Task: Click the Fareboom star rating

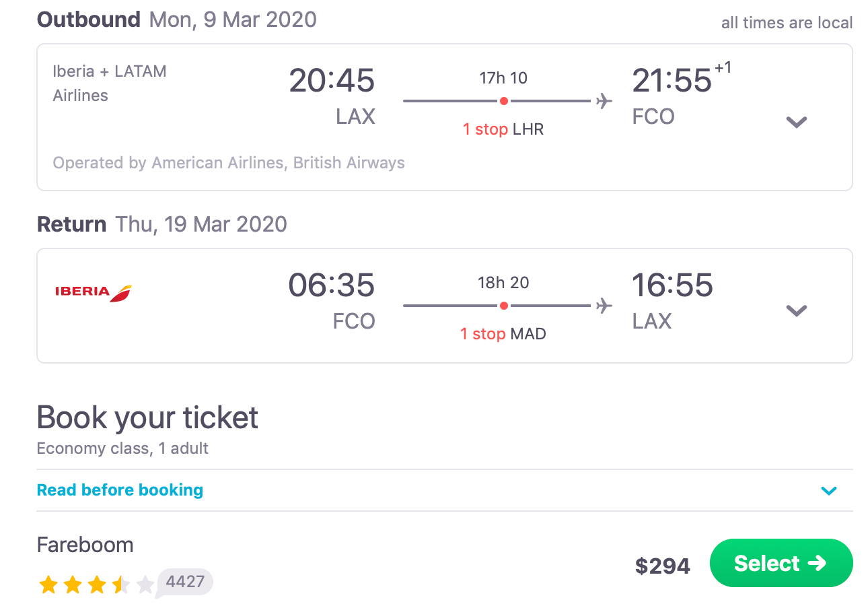Action: pos(96,584)
